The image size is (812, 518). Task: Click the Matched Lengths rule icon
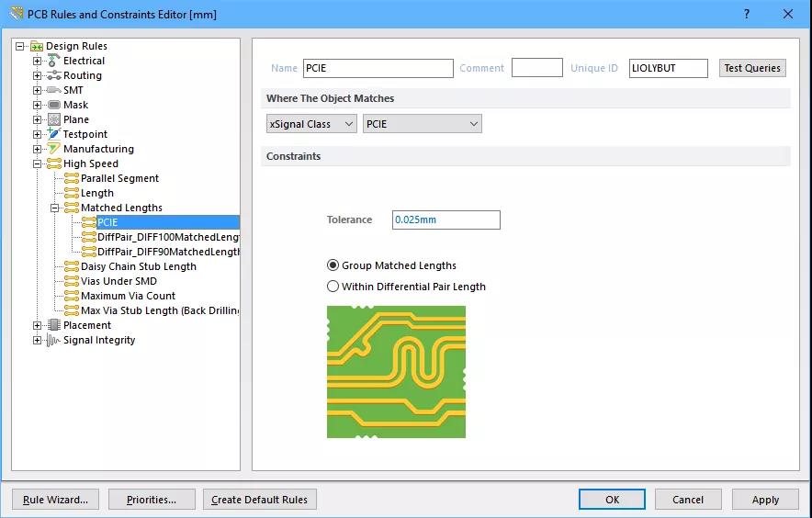click(72, 208)
